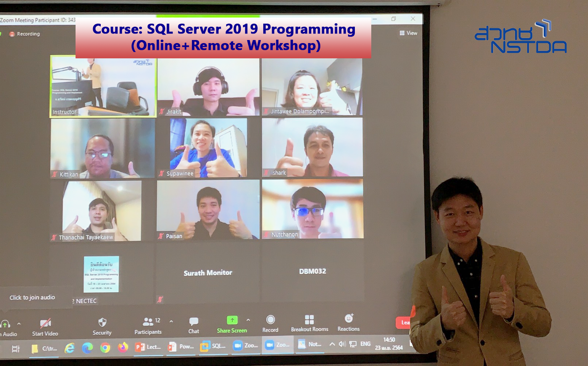The height and width of the screenshot is (366, 588).
Task: Switch to PowerPoint Pow... taskbar item
Action: pyautogui.click(x=181, y=347)
